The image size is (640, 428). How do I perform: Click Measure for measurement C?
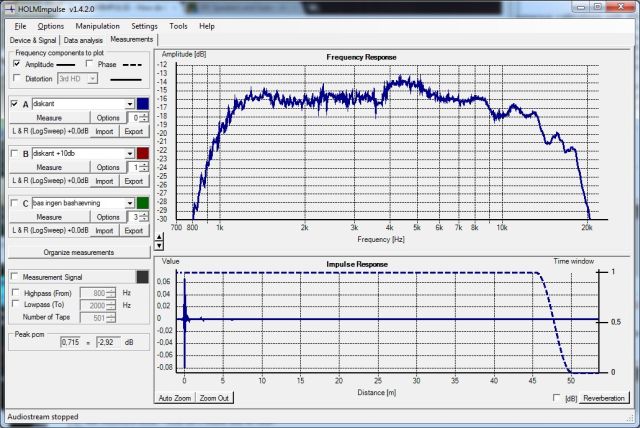point(49,217)
